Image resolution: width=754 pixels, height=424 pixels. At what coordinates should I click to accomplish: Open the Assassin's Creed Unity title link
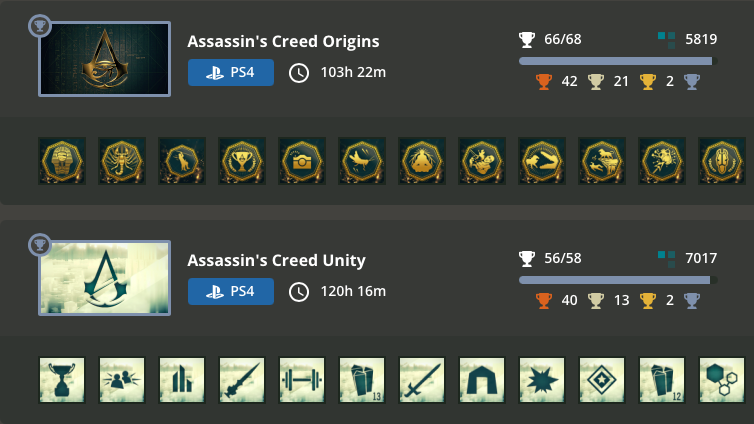(x=276, y=261)
